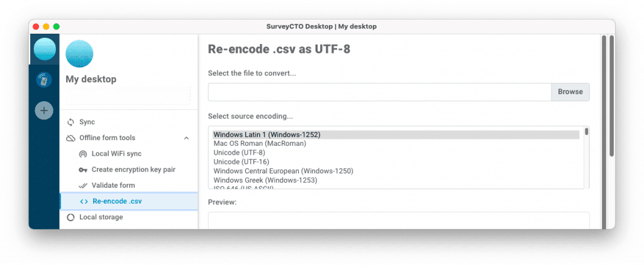Click the code brackets icon by Re-encode .csv
Viewport: 644px width, 267px height.
coord(84,202)
